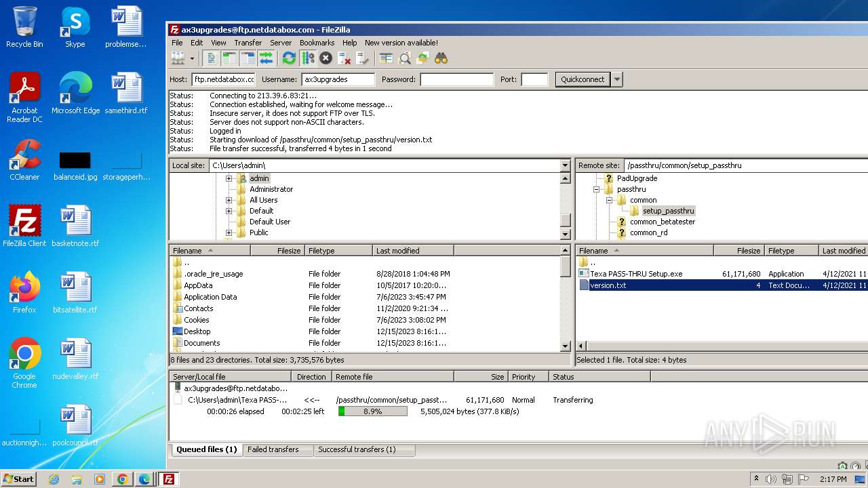The image size is (868, 488).
Task: Toggle the local directory tree display
Action: [x=230, y=58]
